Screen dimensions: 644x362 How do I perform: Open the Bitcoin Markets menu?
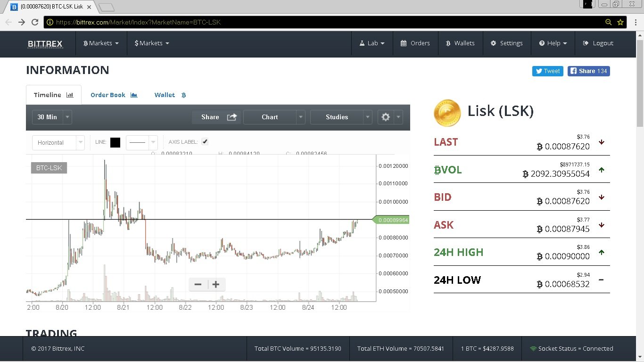pyautogui.click(x=101, y=43)
